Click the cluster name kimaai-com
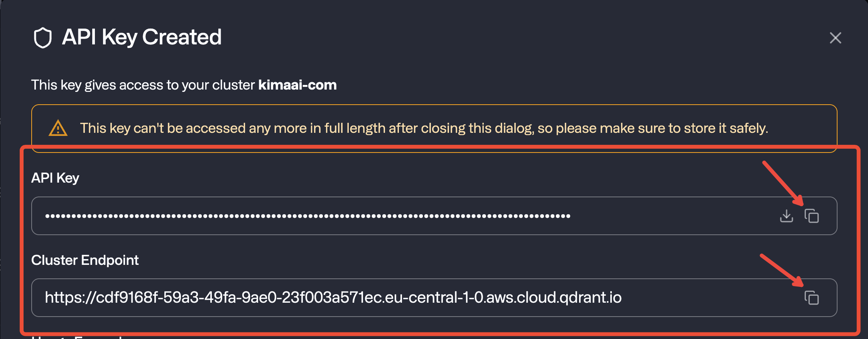868x339 pixels. tap(297, 85)
